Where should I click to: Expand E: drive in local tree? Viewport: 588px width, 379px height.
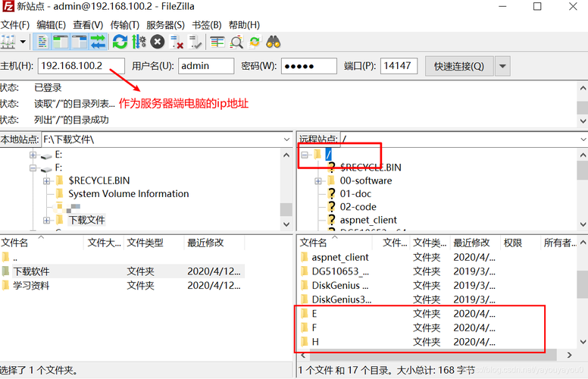(x=33, y=155)
